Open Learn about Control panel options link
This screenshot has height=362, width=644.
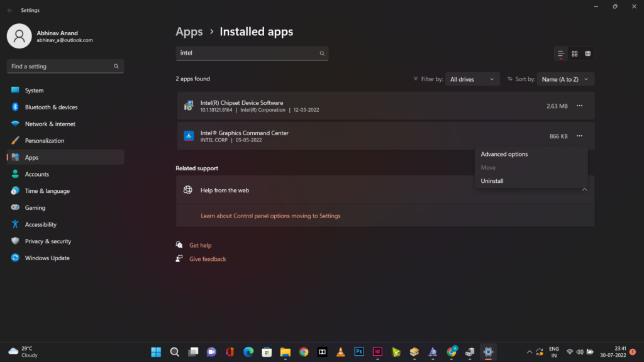coord(270,216)
